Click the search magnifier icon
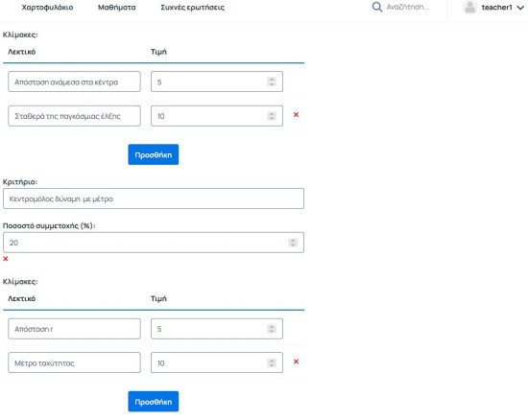Viewport: 528px width, 420px height. (377, 7)
